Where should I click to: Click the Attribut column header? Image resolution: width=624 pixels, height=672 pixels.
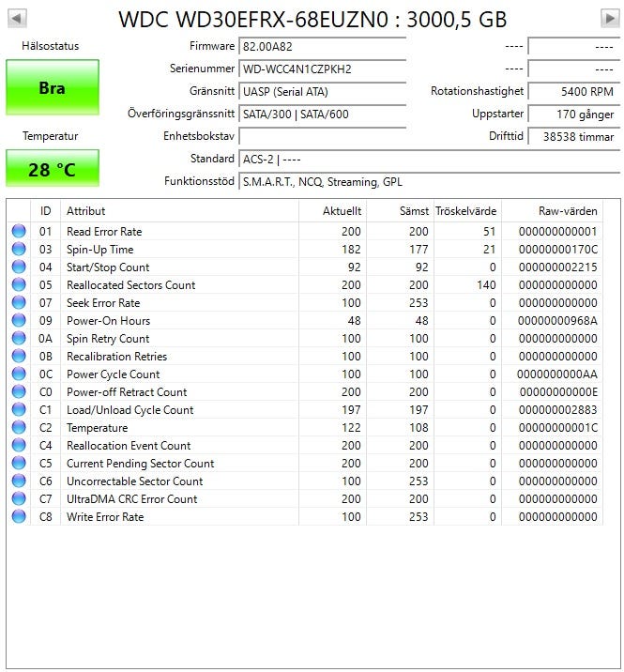pos(178,211)
